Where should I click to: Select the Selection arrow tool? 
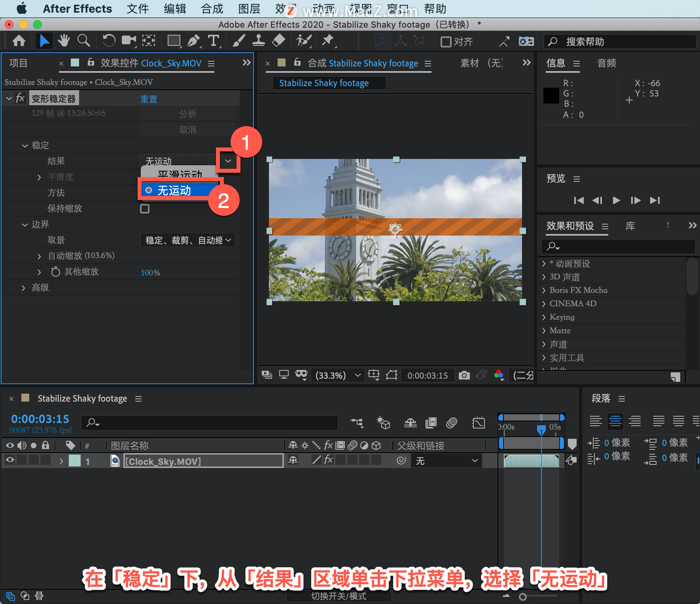click(x=44, y=41)
